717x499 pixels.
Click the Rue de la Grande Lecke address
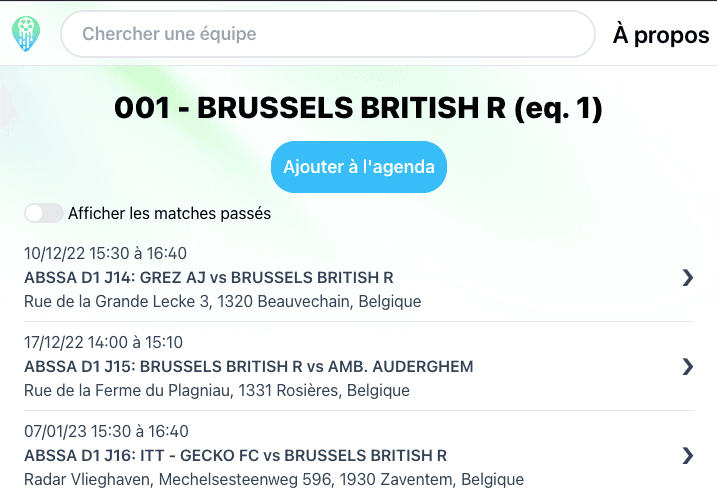(x=222, y=301)
